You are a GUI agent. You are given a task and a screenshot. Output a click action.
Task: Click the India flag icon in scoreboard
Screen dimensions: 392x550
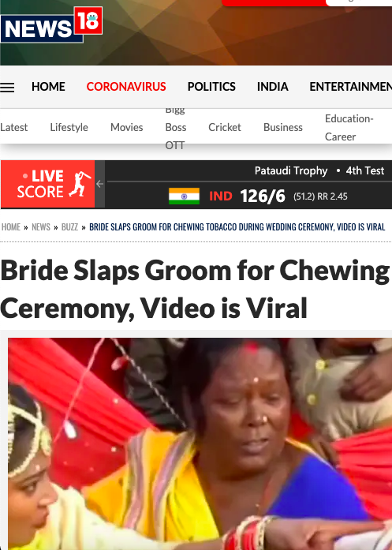[184, 196]
